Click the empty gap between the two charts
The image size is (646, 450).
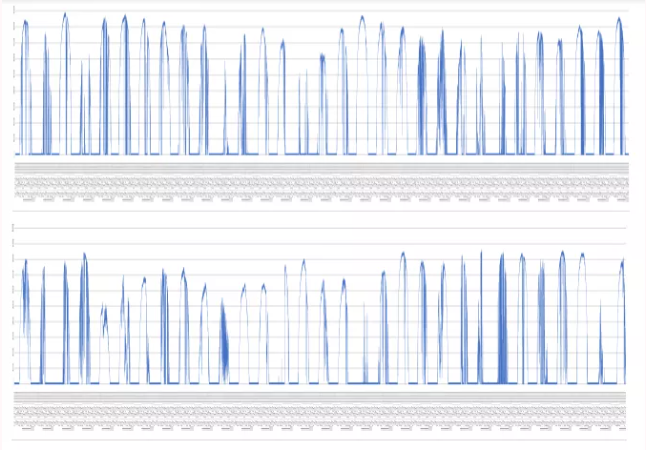click(320, 214)
